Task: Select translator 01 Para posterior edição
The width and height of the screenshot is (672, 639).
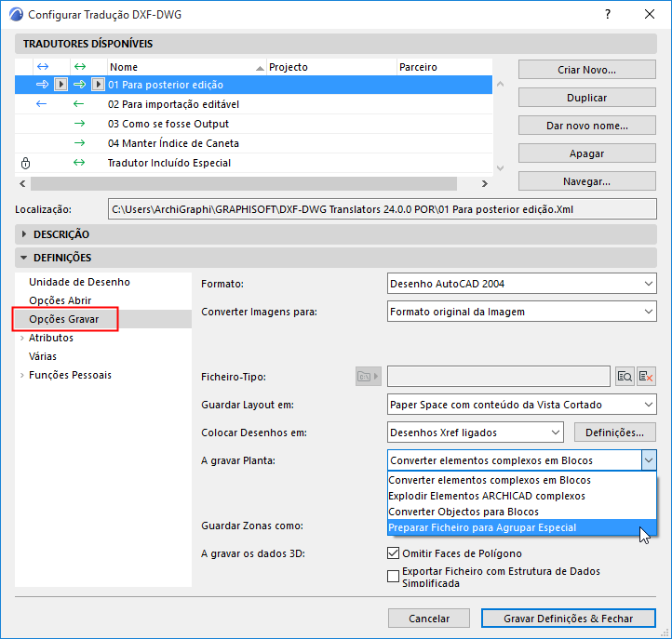Action: point(253,85)
